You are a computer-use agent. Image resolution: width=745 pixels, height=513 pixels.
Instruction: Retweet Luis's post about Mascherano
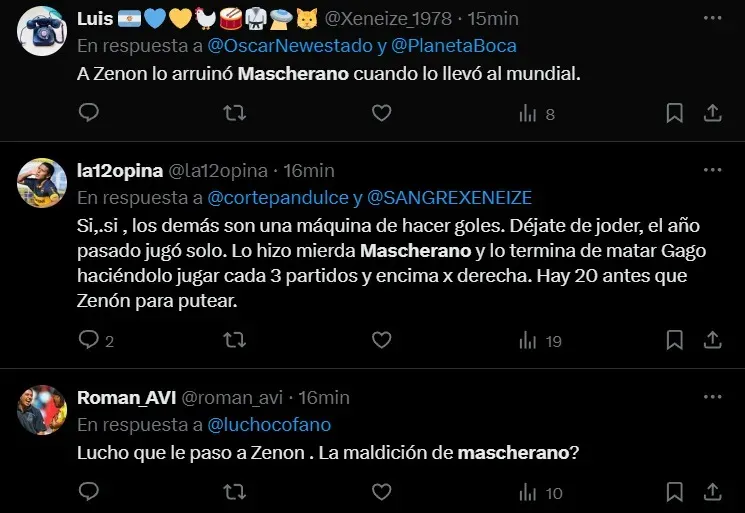tap(234, 114)
